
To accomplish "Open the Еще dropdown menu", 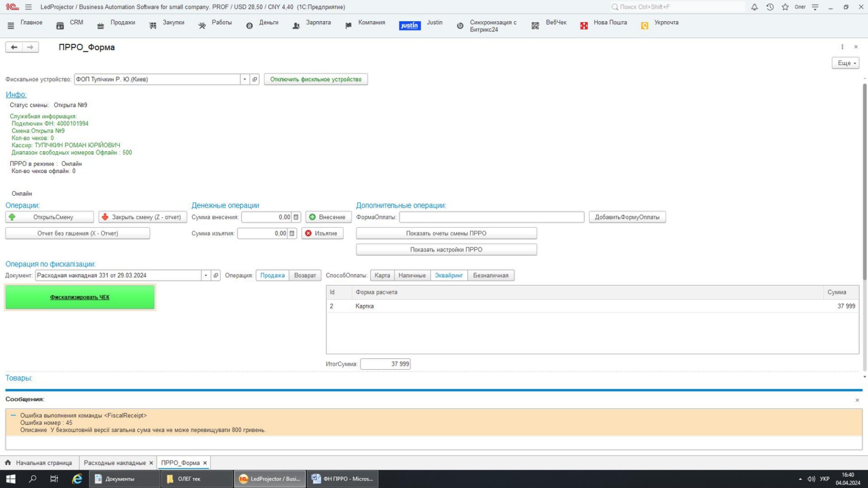I will (x=845, y=63).
